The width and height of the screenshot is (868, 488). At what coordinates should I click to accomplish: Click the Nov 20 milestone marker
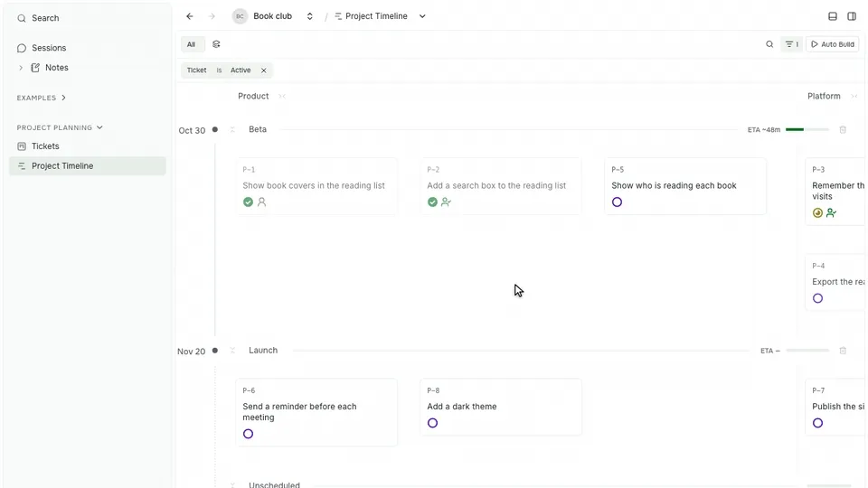point(215,351)
